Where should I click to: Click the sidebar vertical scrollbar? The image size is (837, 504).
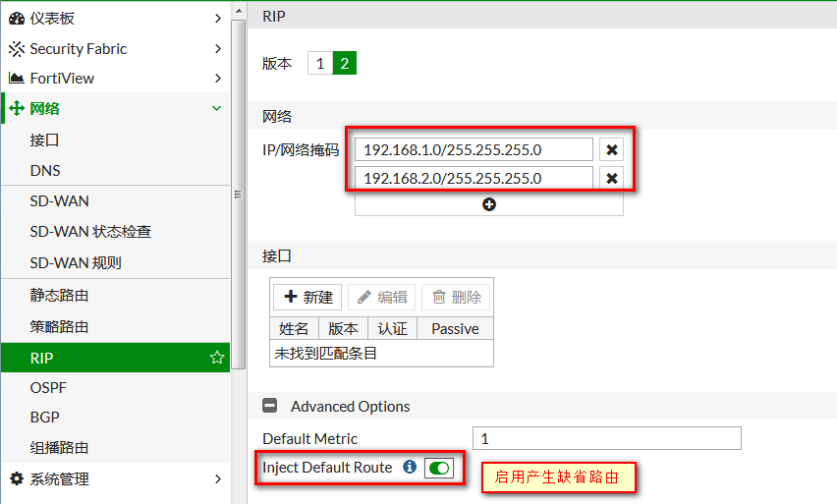pos(238,196)
